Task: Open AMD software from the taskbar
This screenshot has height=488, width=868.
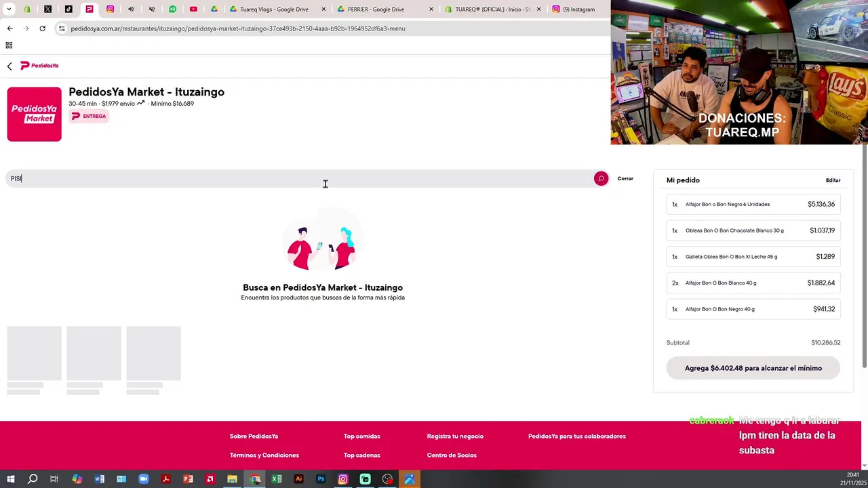Action: pos(210,479)
